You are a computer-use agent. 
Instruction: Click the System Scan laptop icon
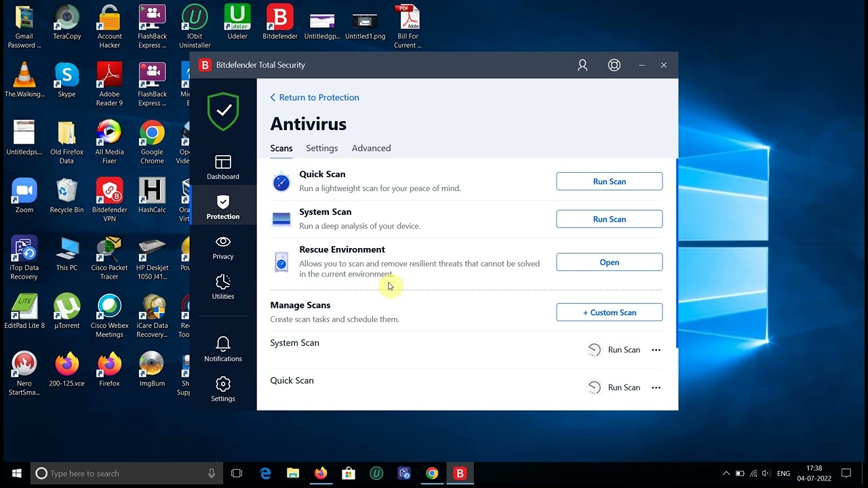(x=281, y=220)
